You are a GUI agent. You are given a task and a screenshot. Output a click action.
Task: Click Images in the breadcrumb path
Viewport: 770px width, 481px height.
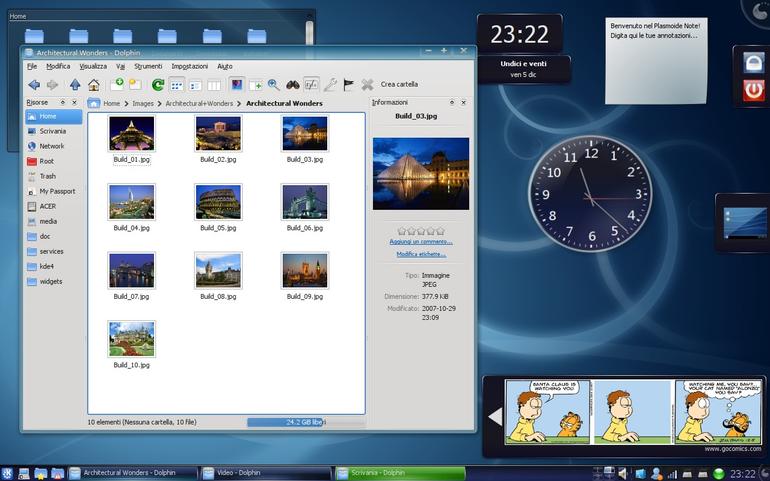tap(143, 104)
